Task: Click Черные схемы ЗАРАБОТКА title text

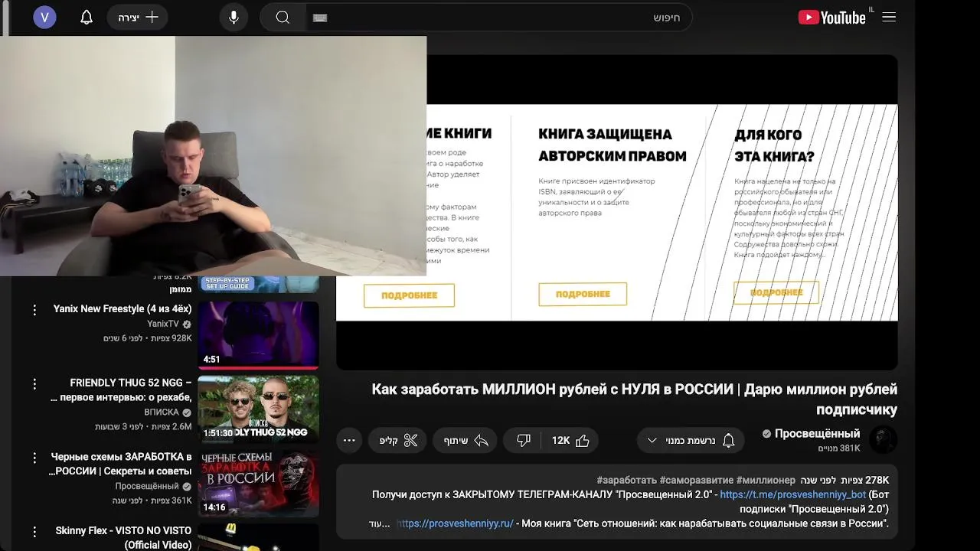Action: 120,464
